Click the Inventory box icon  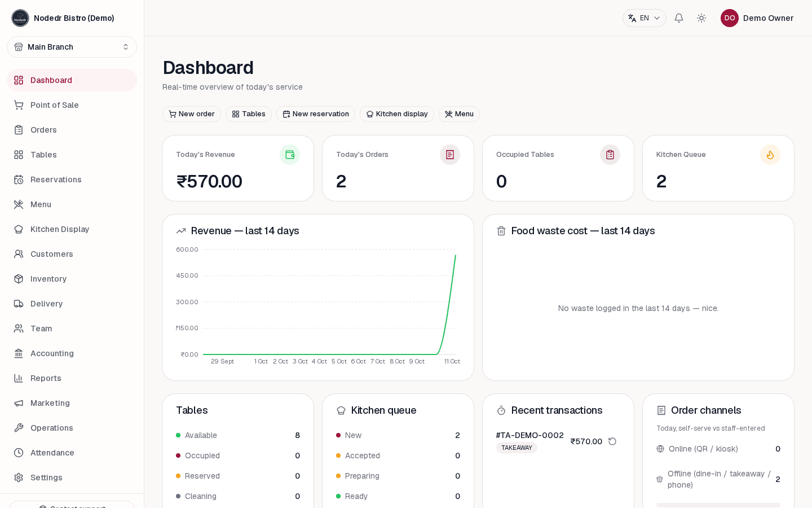point(19,279)
